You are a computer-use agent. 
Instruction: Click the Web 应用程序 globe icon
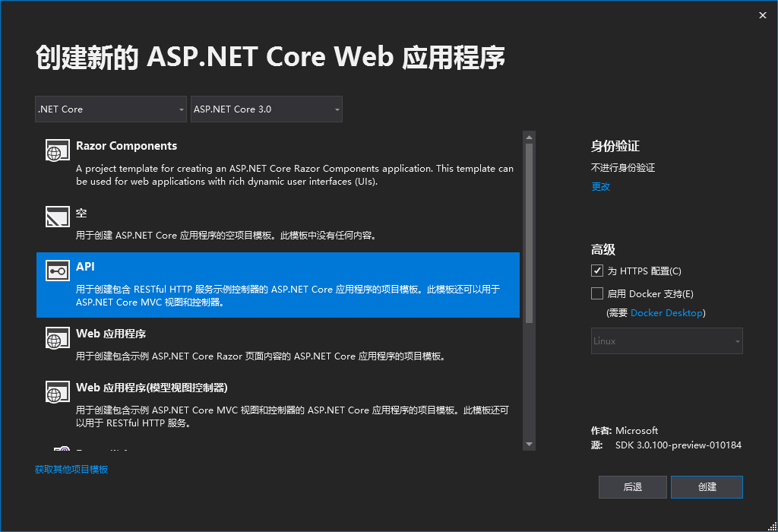57,338
